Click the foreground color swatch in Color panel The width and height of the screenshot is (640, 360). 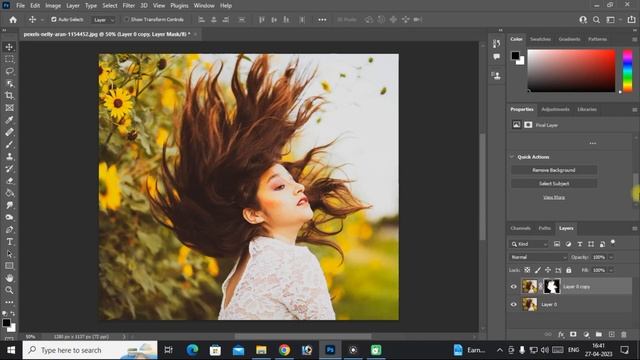pos(516,56)
